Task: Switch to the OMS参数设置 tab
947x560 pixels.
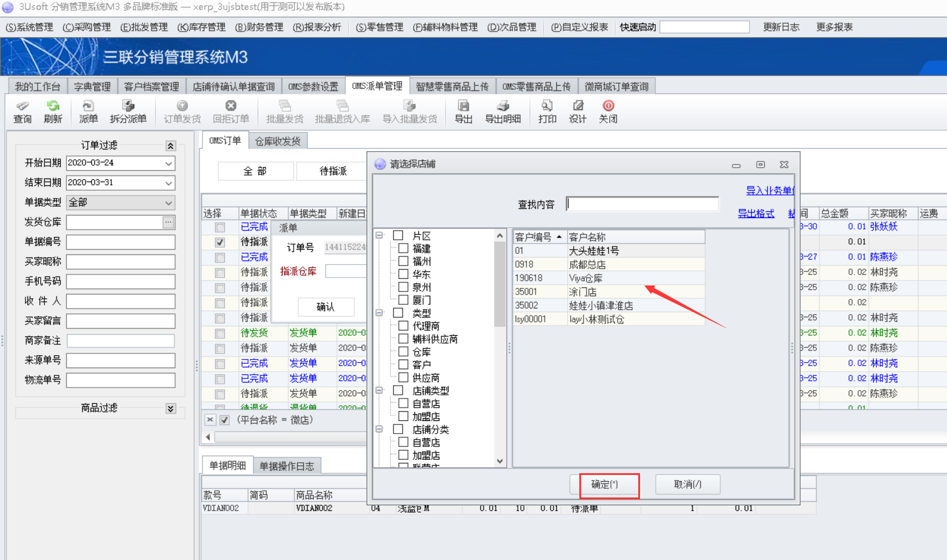Action: (x=313, y=87)
